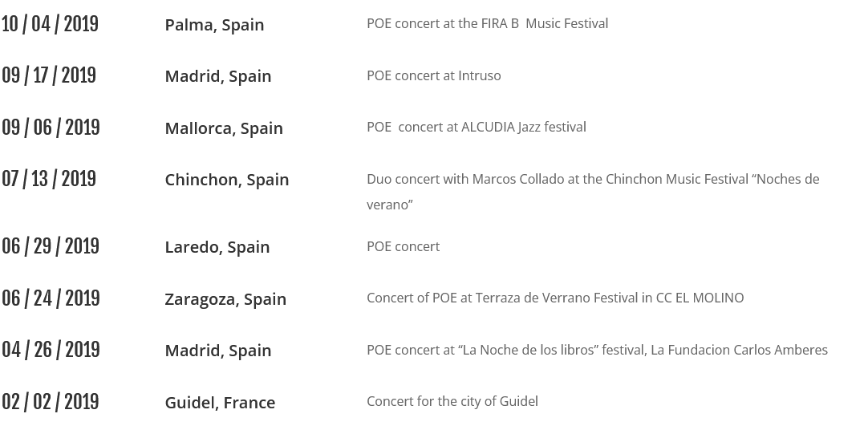Select the Guidel, France location
Viewport: 868px width, 430px height.
tap(220, 403)
